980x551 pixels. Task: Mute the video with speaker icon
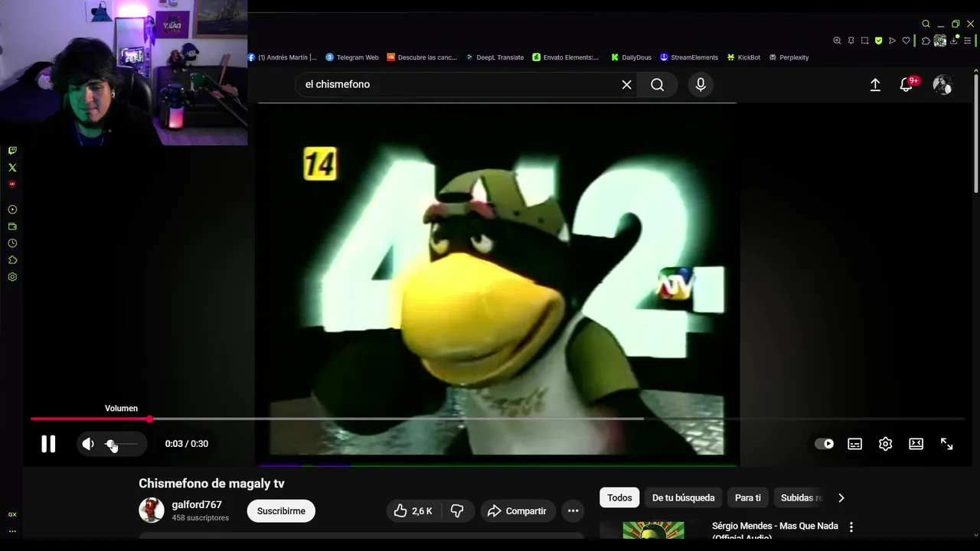point(88,444)
